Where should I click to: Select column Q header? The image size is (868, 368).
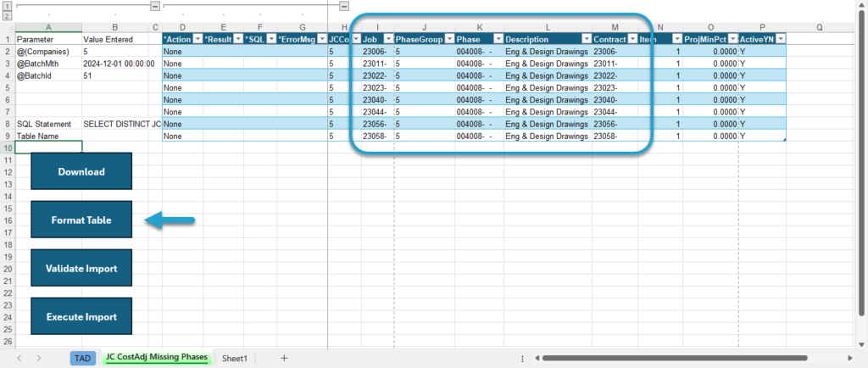click(820, 27)
